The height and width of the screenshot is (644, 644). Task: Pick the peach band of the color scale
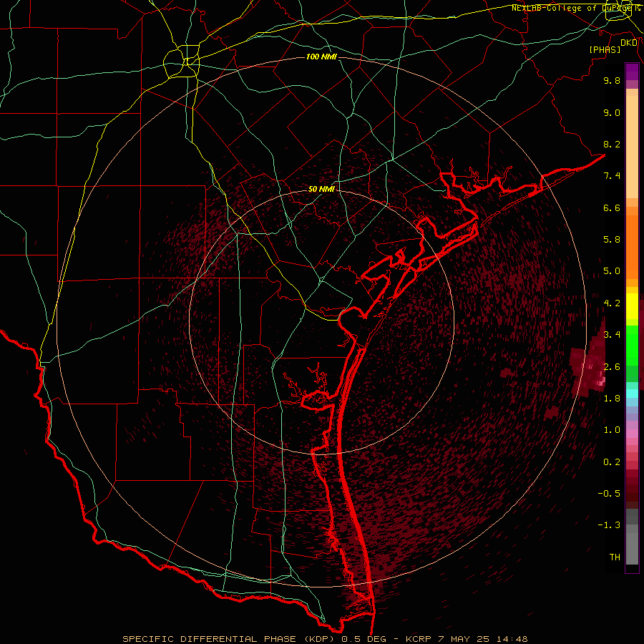point(632,147)
